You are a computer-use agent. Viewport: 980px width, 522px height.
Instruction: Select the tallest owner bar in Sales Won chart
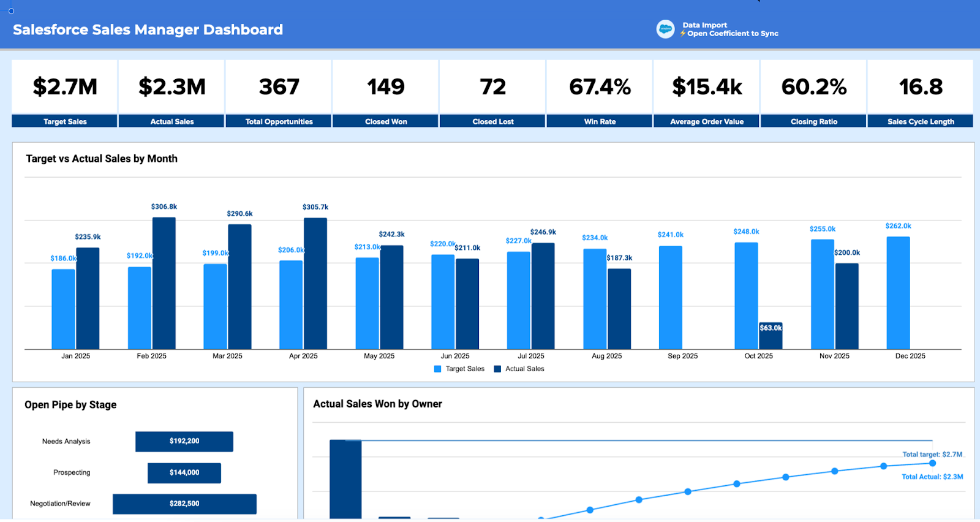pos(345,480)
